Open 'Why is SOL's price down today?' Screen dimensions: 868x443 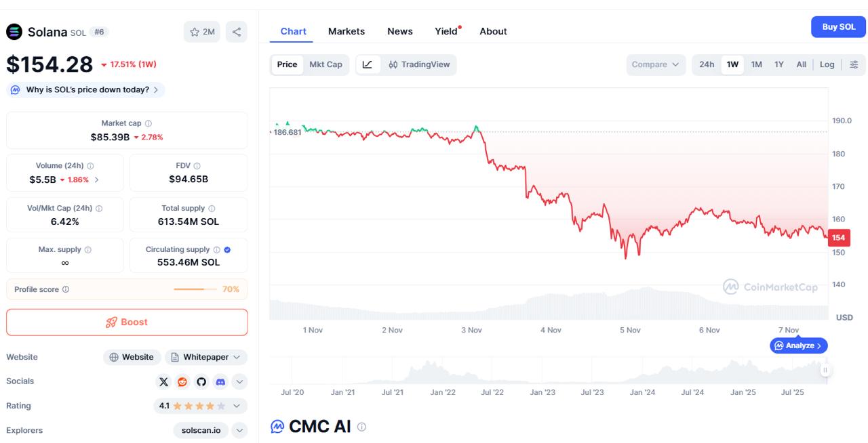pyautogui.click(x=86, y=89)
